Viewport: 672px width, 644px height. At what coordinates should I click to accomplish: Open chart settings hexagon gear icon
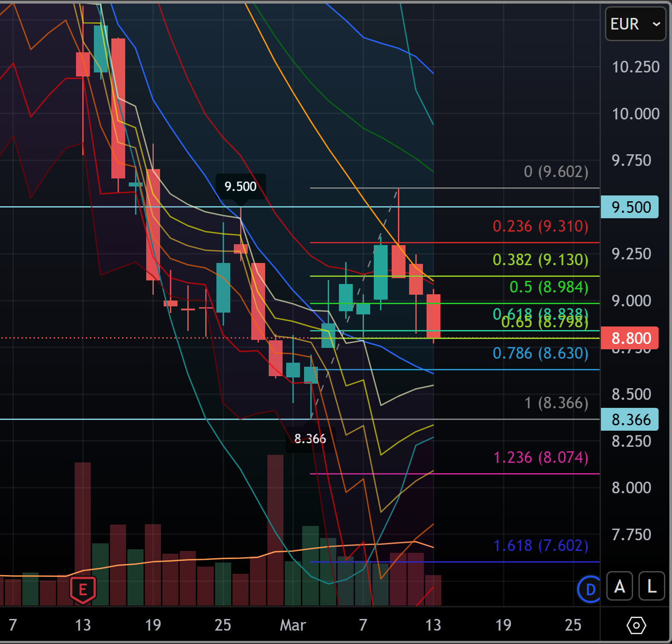(x=636, y=625)
